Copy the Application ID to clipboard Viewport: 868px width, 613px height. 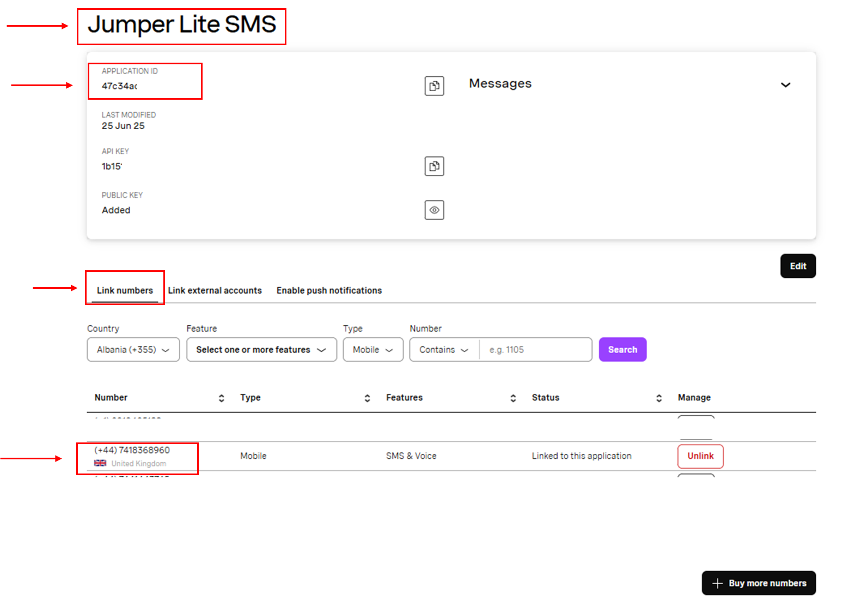pyautogui.click(x=434, y=86)
